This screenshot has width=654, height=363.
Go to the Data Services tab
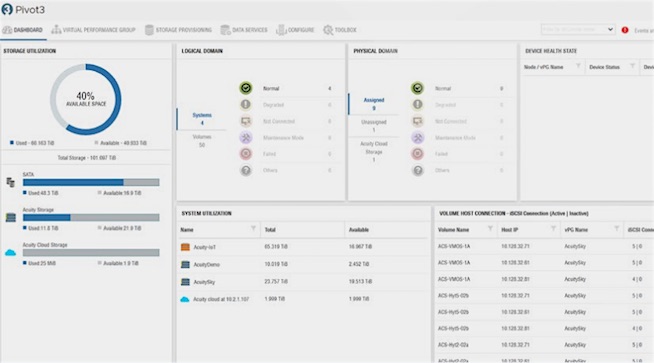pyautogui.click(x=244, y=30)
